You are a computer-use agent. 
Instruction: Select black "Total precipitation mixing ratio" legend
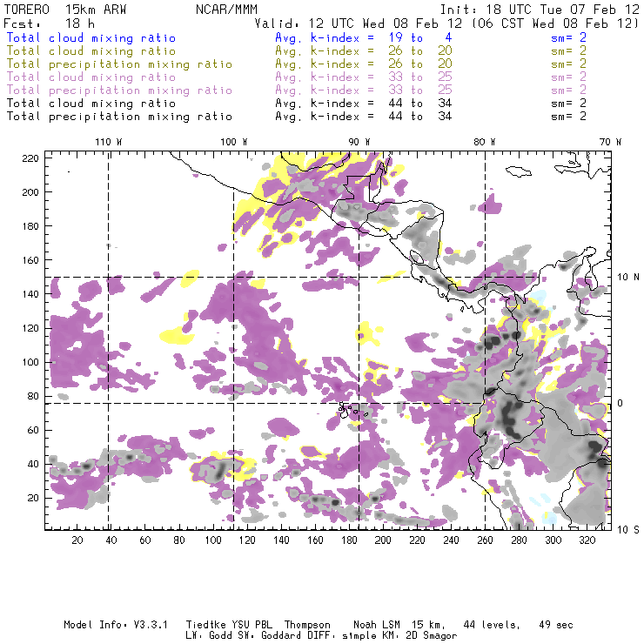click(119, 117)
